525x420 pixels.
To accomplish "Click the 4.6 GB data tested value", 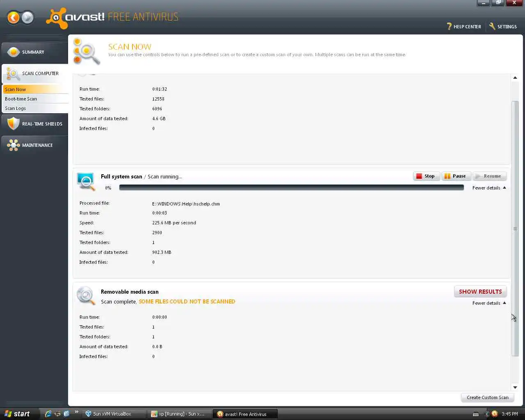I will 159,119.
